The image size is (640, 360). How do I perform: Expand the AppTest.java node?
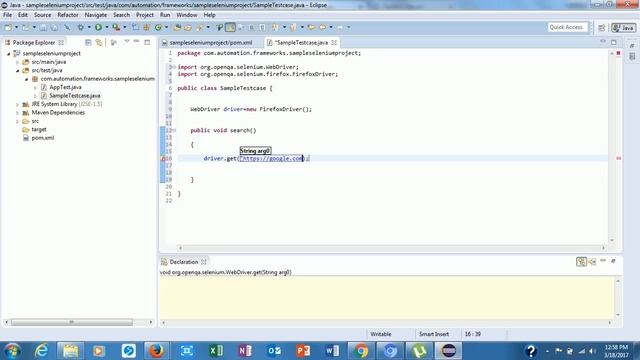click(x=36, y=87)
